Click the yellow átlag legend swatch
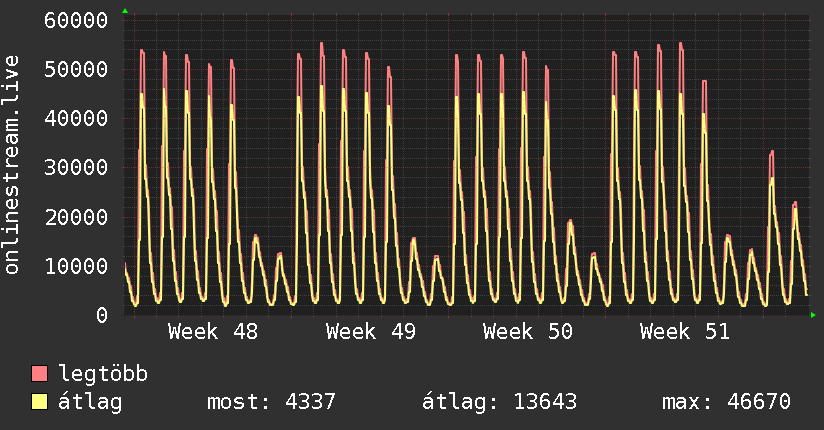This screenshot has height=430, width=824. click(x=39, y=402)
